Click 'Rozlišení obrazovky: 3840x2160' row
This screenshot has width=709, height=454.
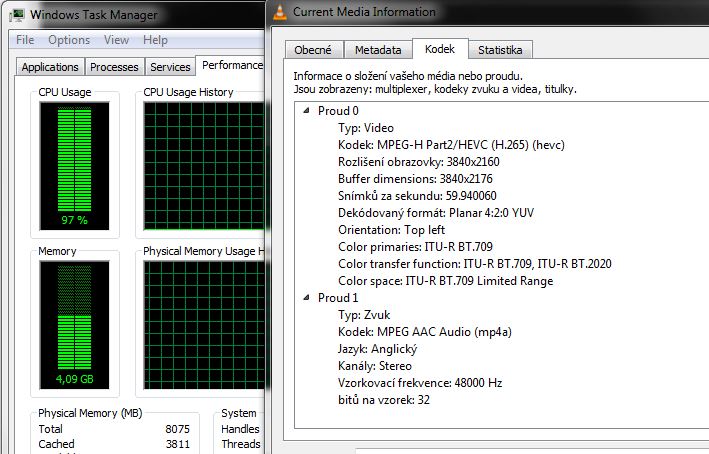tap(419, 162)
